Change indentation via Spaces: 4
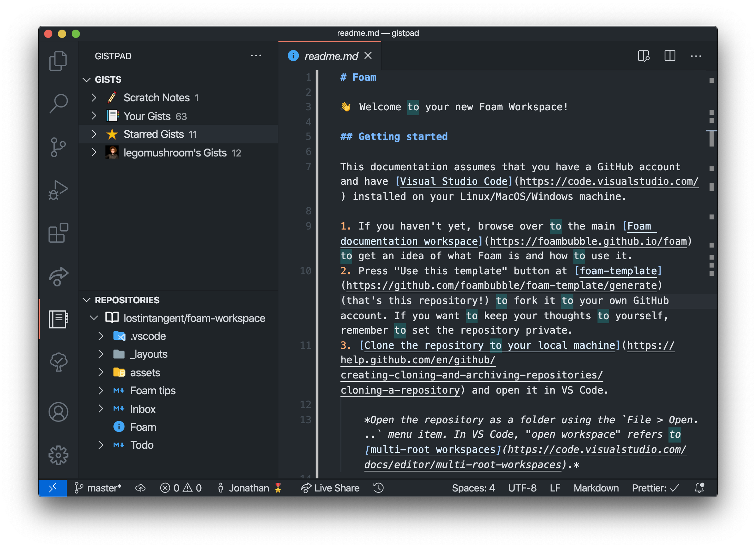 473,488
